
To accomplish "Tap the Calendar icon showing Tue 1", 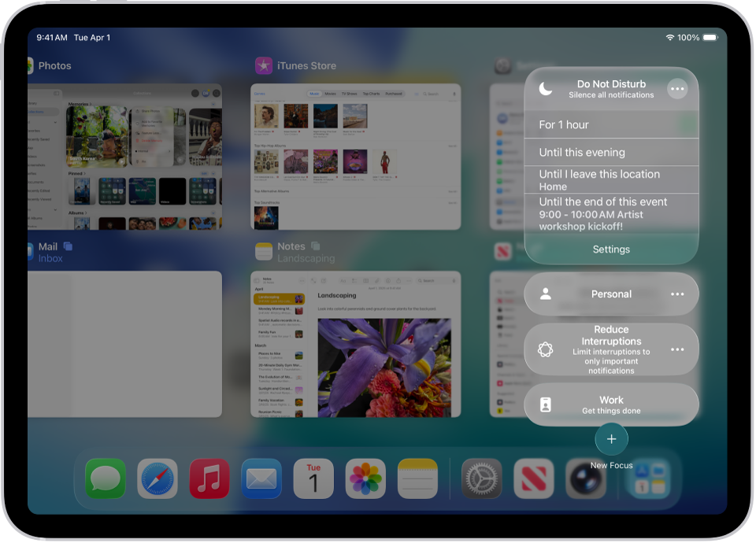I will pyautogui.click(x=313, y=478).
